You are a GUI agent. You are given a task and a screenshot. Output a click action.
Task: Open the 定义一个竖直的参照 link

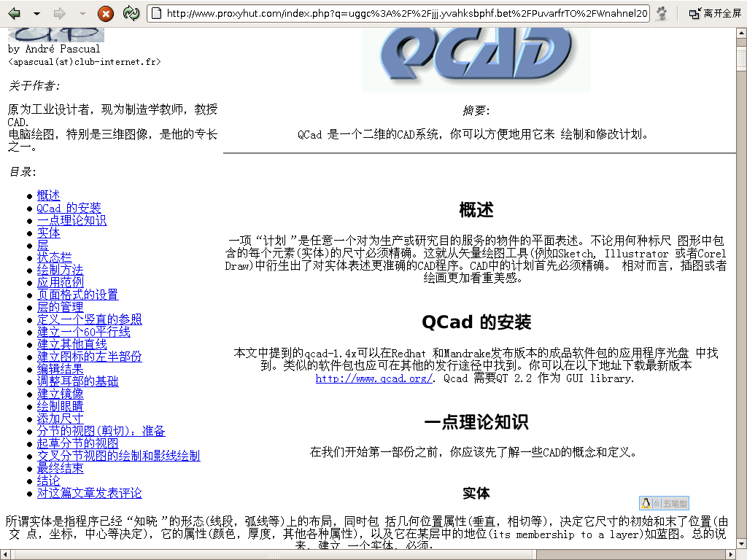click(90, 319)
